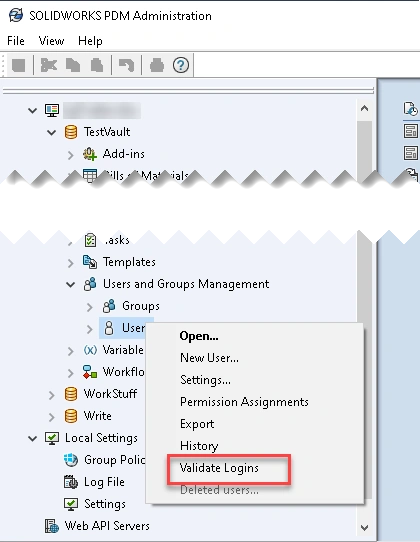Select the TestVault database icon

click(71, 132)
